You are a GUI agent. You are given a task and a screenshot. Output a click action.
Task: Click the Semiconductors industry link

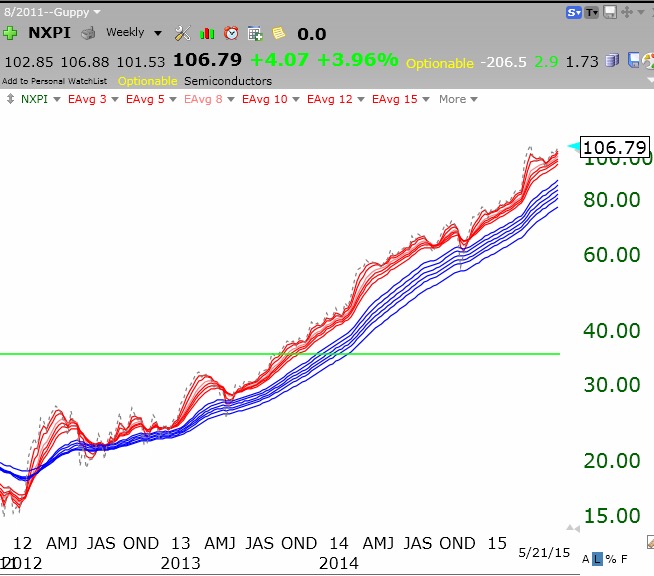pyautogui.click(x=228, y=81)
